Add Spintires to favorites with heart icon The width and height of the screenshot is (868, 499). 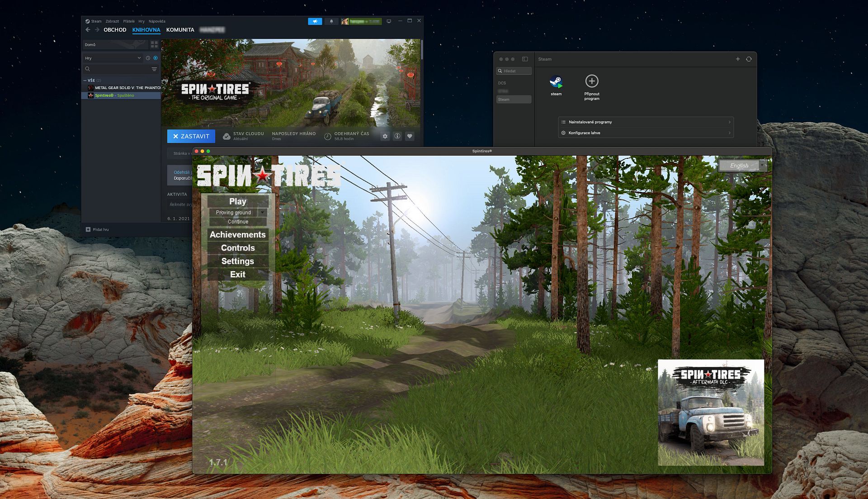[x=410, y=136]
